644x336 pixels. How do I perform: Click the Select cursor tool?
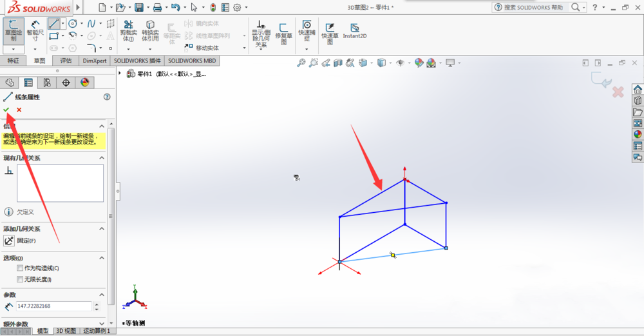(x=194, y=7)
